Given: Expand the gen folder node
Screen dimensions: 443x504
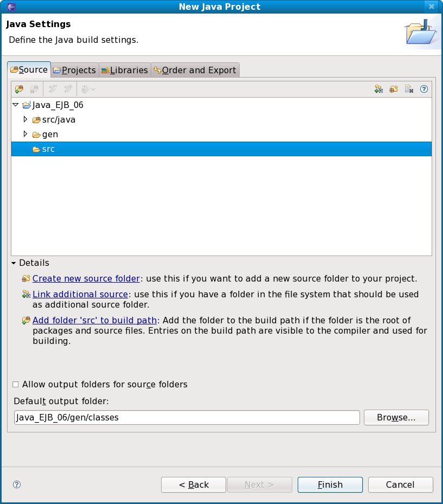Looking at the screenshot, I should (x=25, y=134).
